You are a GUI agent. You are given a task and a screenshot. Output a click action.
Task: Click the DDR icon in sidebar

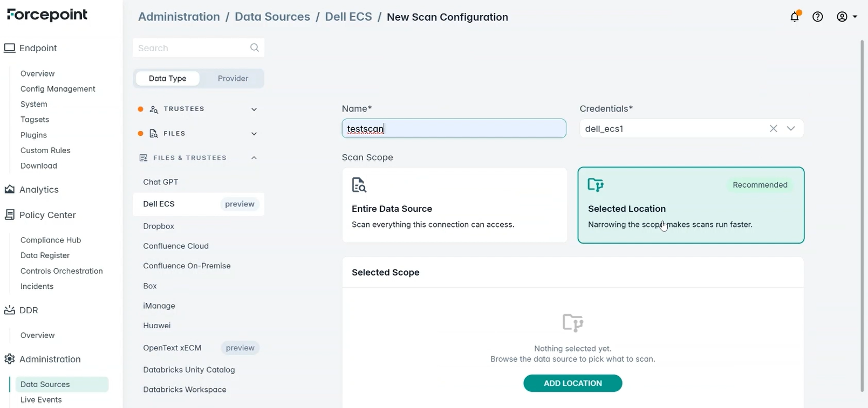pos(10,310)
